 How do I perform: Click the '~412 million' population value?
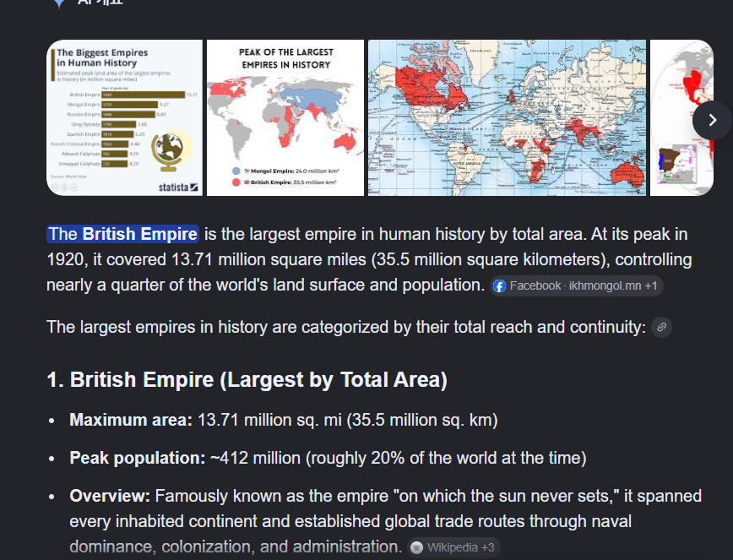point(255,458)
